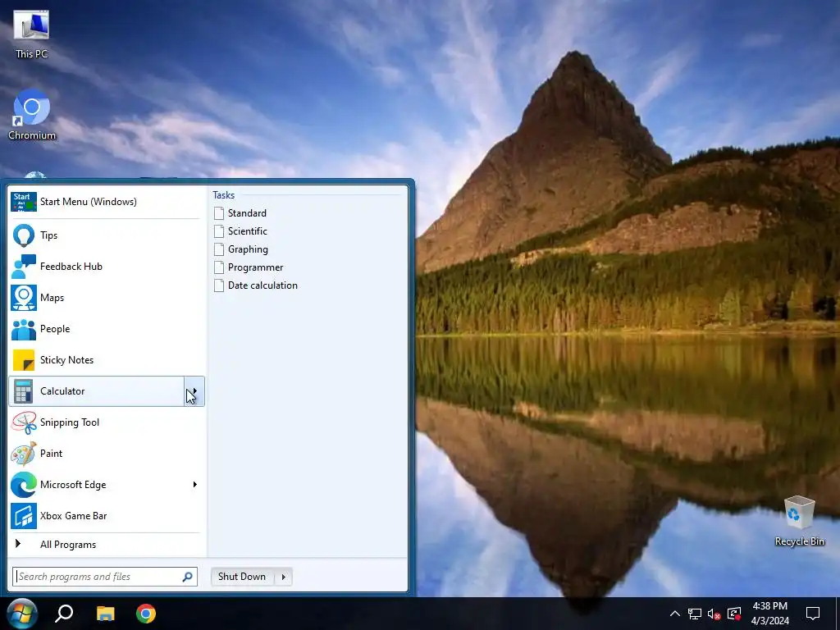Open File Explorer from the taskbar
The width and height of the screenshot is (840, 630).
click(106, 614)
